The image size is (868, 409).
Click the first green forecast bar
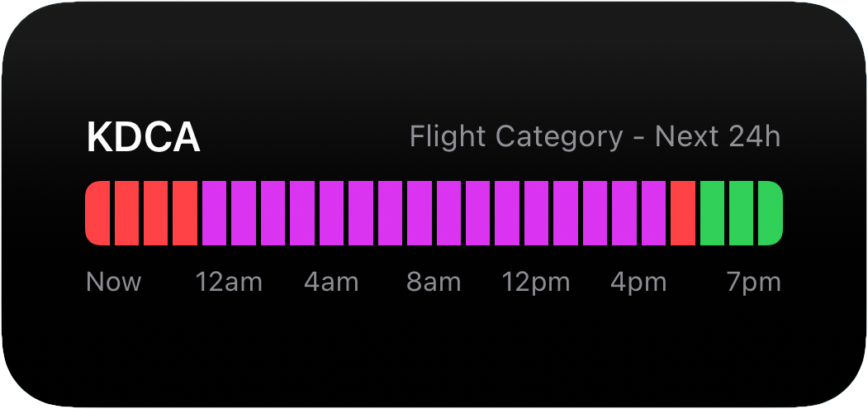713,213
